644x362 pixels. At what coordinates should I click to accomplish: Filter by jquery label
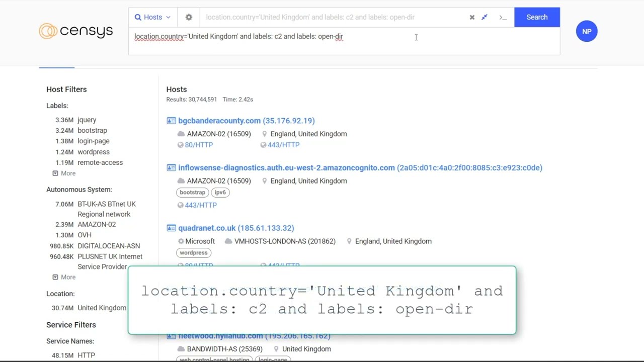click(x=87, y=120)
